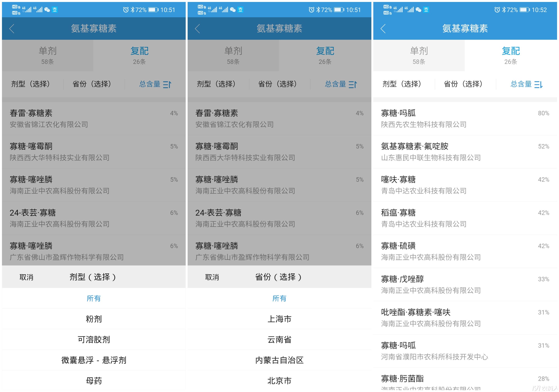Tap Bluetooth icon in the 10:52 status bar

click(x=504, y=10)
